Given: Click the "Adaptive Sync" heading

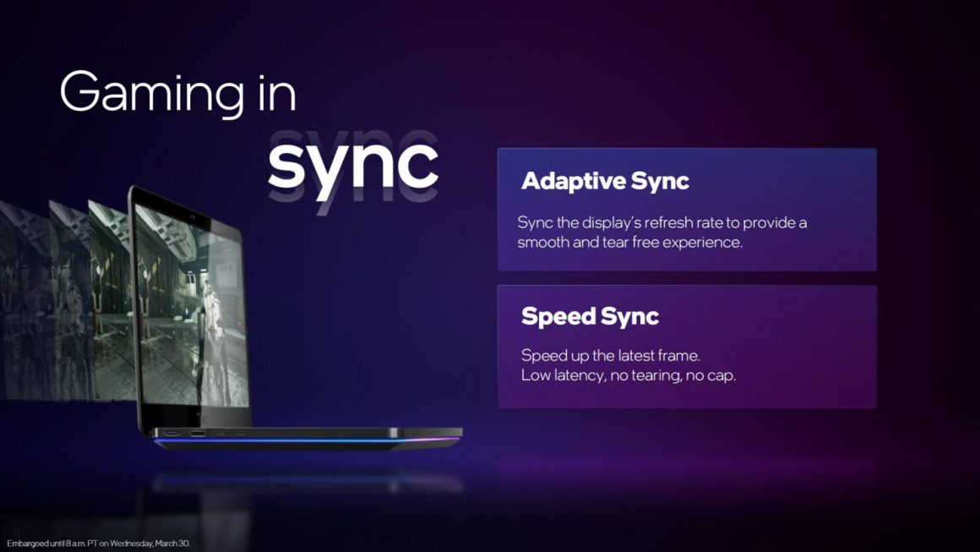Looking at the screenshot, I should 605,181.
